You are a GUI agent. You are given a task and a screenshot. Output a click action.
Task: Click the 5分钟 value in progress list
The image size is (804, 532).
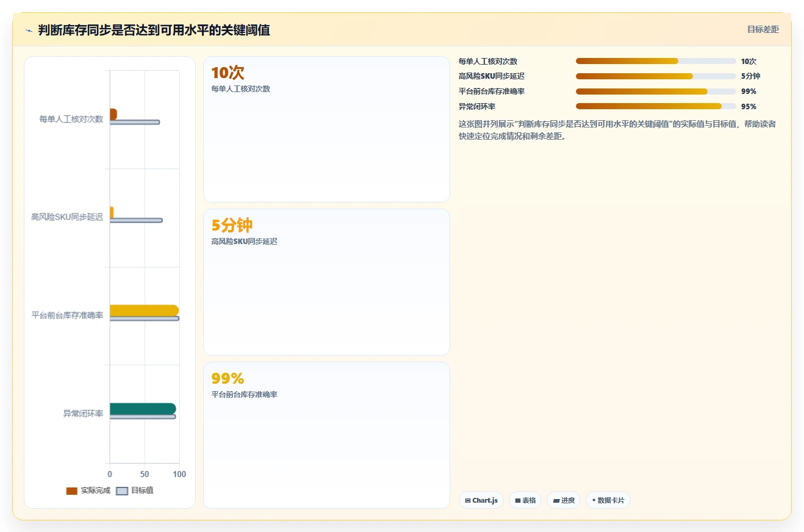click(750, 76)
